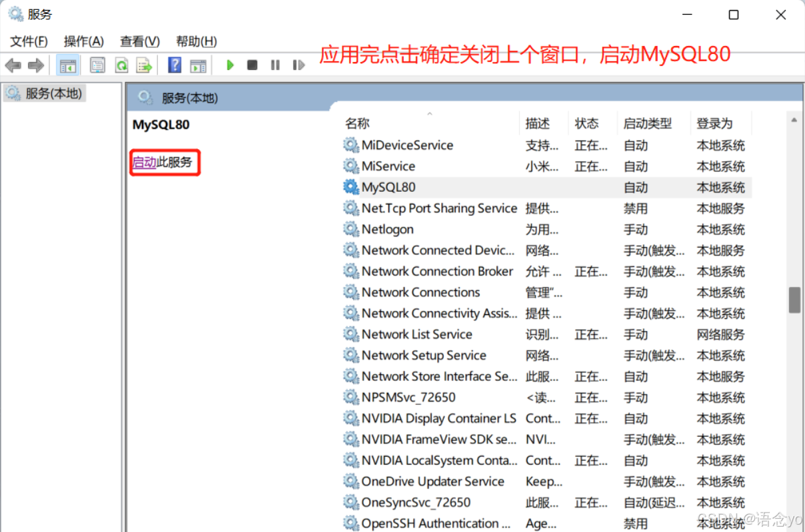
Task: Sort by the 登录为 column header
Action: (714, 123)
